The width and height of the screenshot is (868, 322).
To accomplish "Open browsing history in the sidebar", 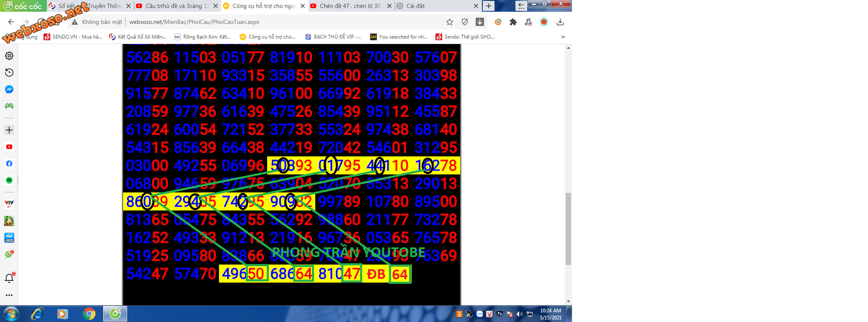I will pyautogui.click(x=9, y=73).
